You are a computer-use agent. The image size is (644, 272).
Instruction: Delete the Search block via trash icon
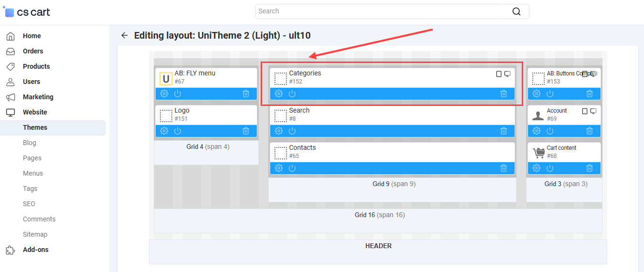click(504, 131)
